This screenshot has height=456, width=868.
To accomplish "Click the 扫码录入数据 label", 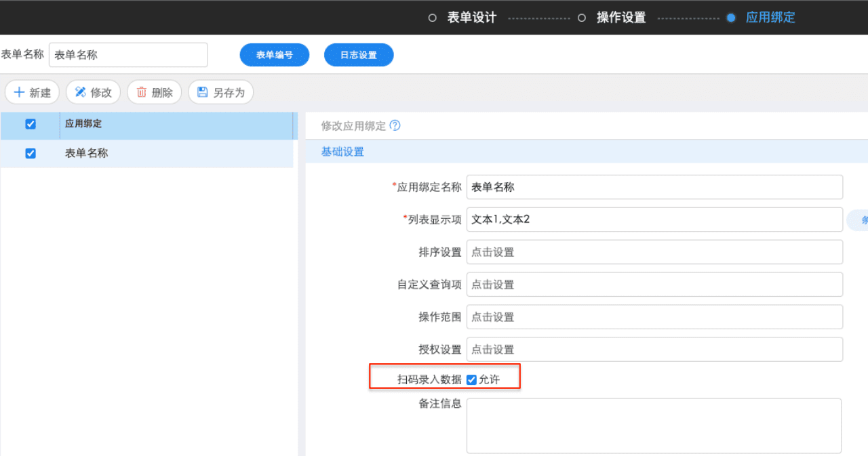I will [429, 379].
